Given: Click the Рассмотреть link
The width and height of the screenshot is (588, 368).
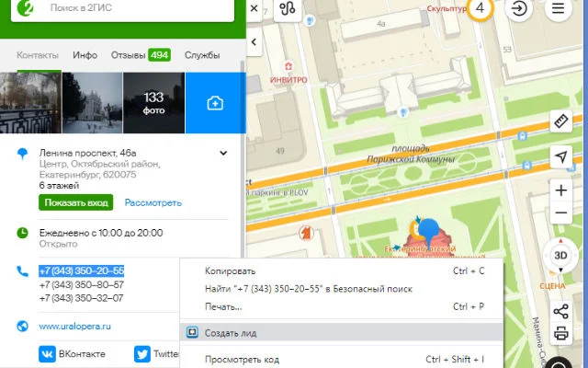Looking at the screenshot, I should pos(153,202).
